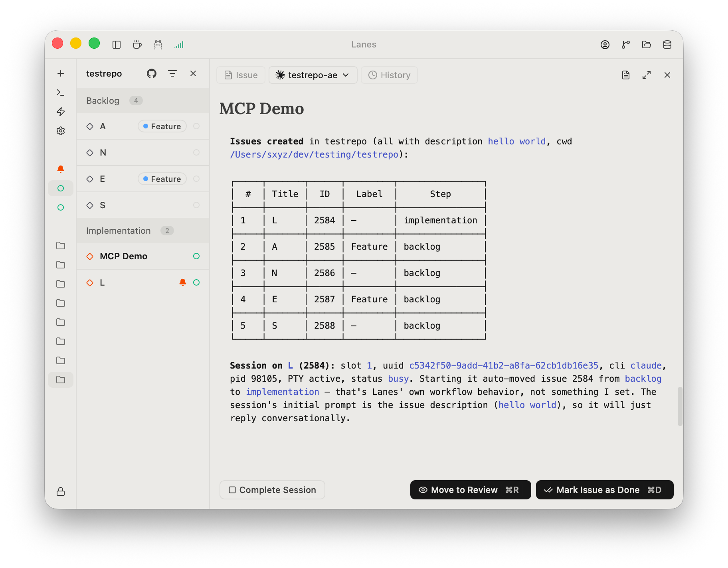Viewport: 728px width, 568px height.
Task: Close the testrepo panel
Action: [x=193, y=73]
